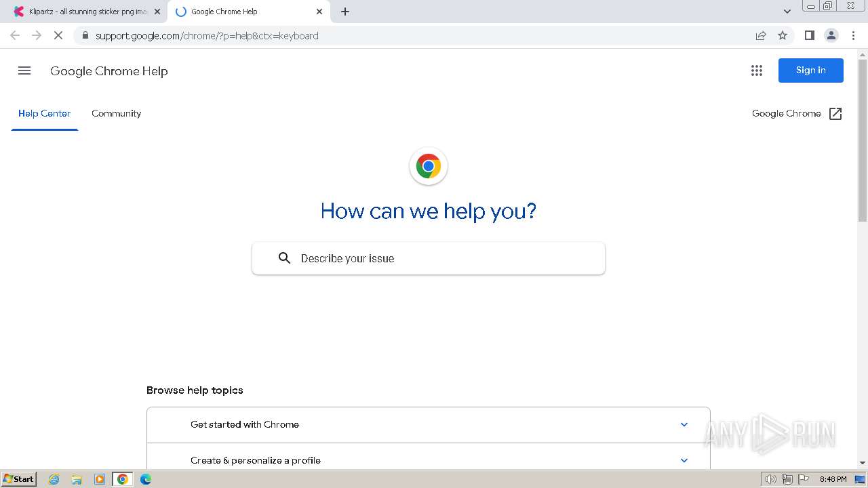Open the network tray icon

pos(787,479)
